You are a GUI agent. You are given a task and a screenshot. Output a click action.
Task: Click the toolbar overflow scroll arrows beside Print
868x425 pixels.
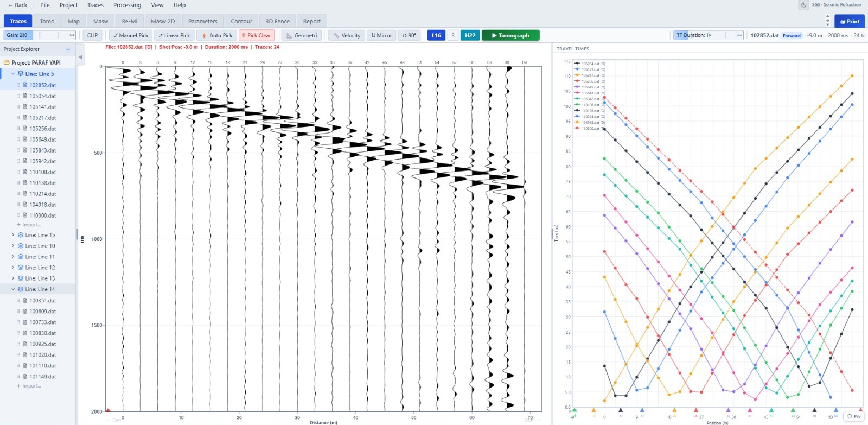coord(827,21)
